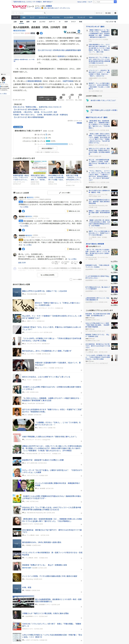
Task: Open the ビットコインが続落 article
Action: (x=50, y=576)
